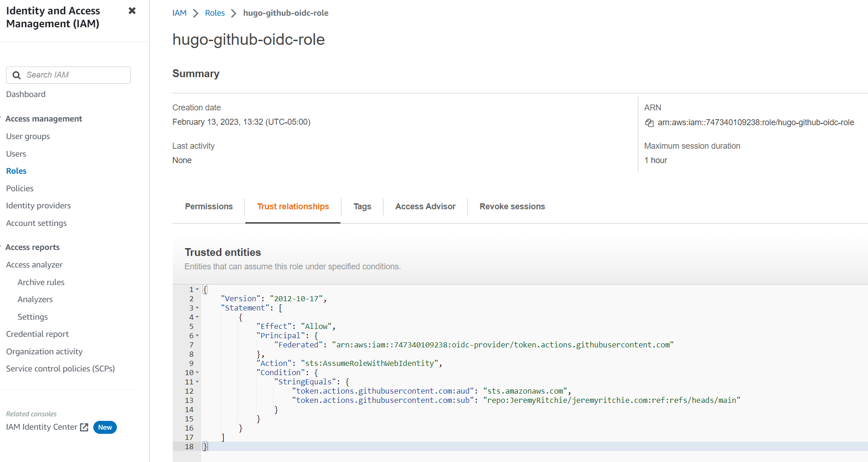Click the "1 hour" session duration value
This screenshot has width=868, height=462.
click(656, 160)
